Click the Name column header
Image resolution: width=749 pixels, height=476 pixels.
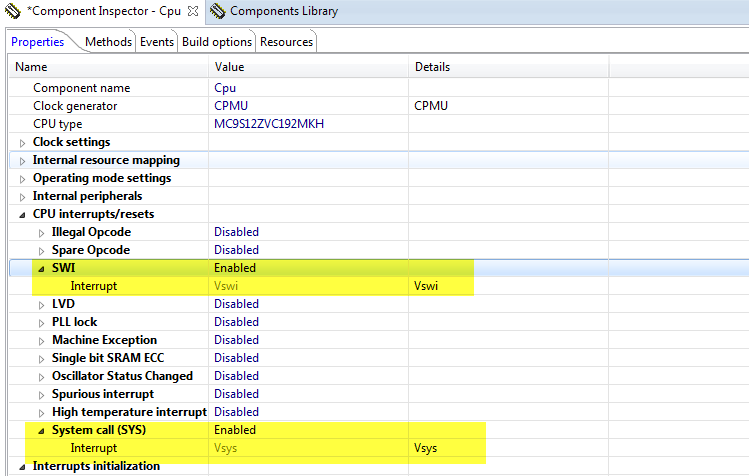[x=108, y=67]
